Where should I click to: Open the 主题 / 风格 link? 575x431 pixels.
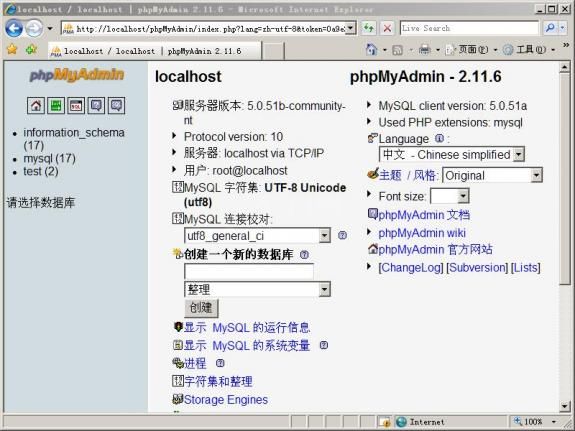408,175
